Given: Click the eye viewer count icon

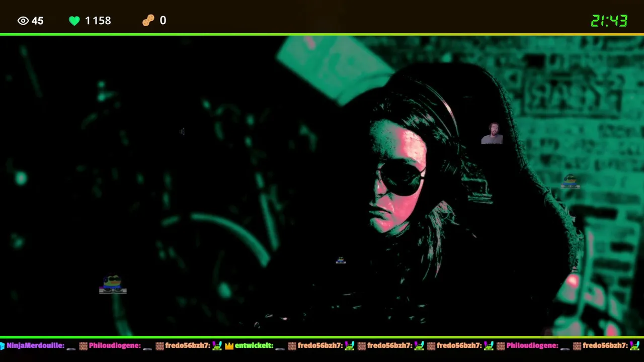Looking at the screenshot, I should 23,21.
